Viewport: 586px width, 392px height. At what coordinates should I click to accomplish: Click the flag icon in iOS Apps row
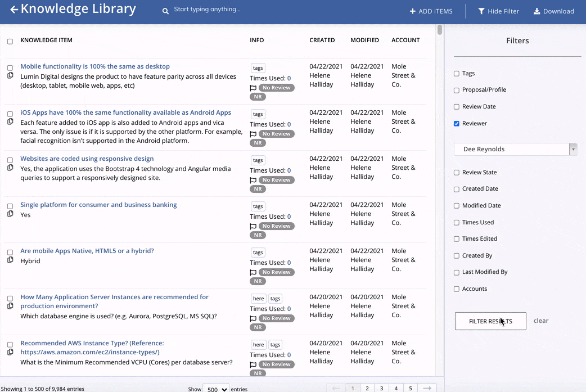pos(253,134)
